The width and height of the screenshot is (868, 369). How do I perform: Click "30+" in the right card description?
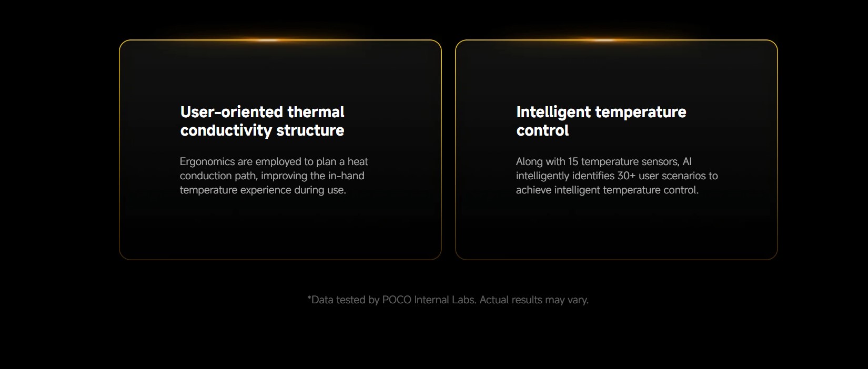[x=626, y=176]
